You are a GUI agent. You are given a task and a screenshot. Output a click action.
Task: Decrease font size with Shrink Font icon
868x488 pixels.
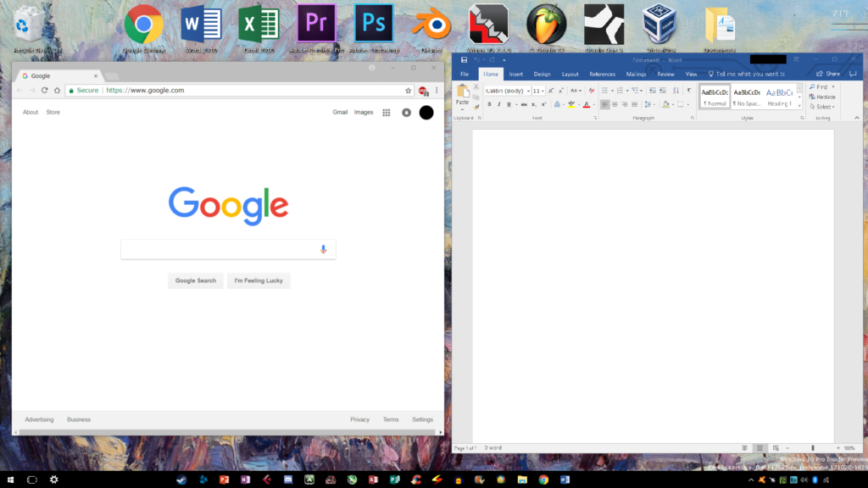pos(561,91)
